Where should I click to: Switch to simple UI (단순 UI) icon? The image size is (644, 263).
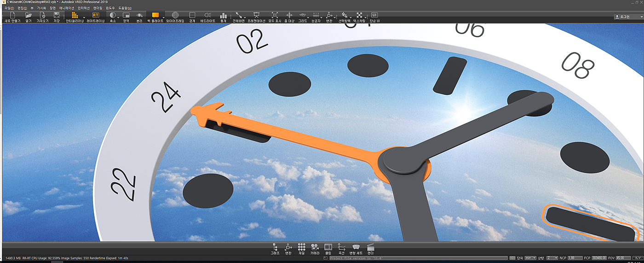click(x=374, y=15)
